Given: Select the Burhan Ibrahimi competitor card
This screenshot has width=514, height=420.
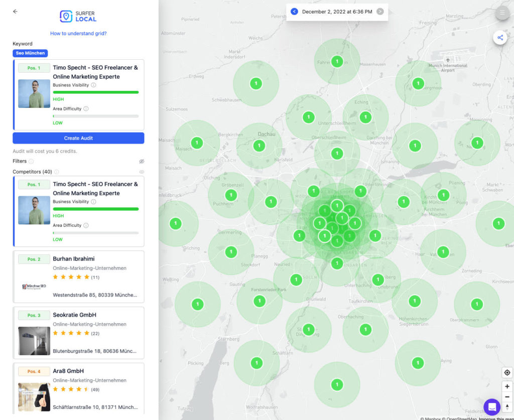Looking at the screenshot, I should coord(78,277).
